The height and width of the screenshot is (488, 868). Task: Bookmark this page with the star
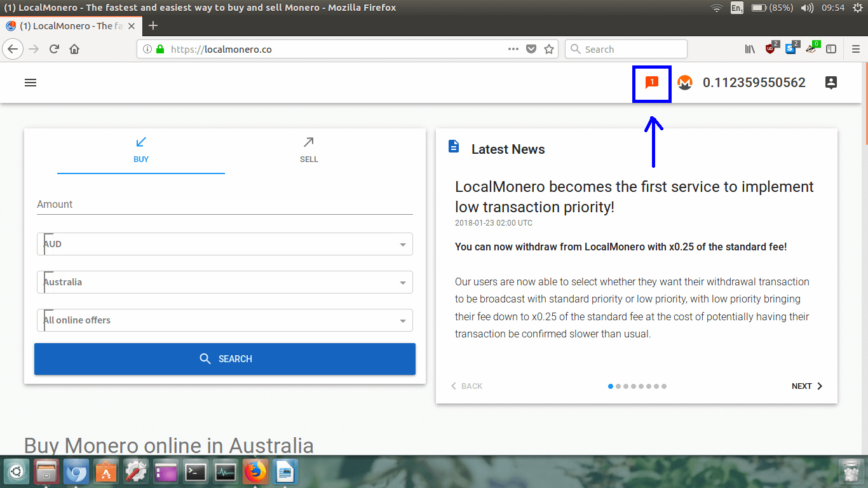[549, 49]
